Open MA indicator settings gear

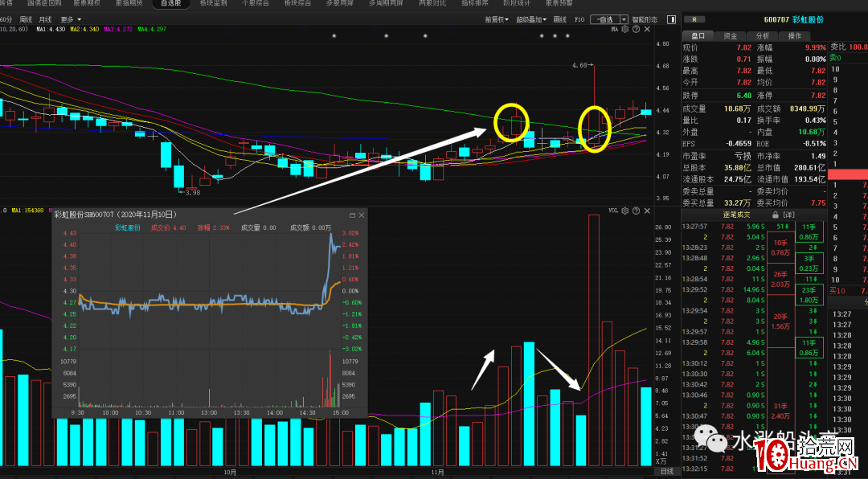click(x=625, y=29)
